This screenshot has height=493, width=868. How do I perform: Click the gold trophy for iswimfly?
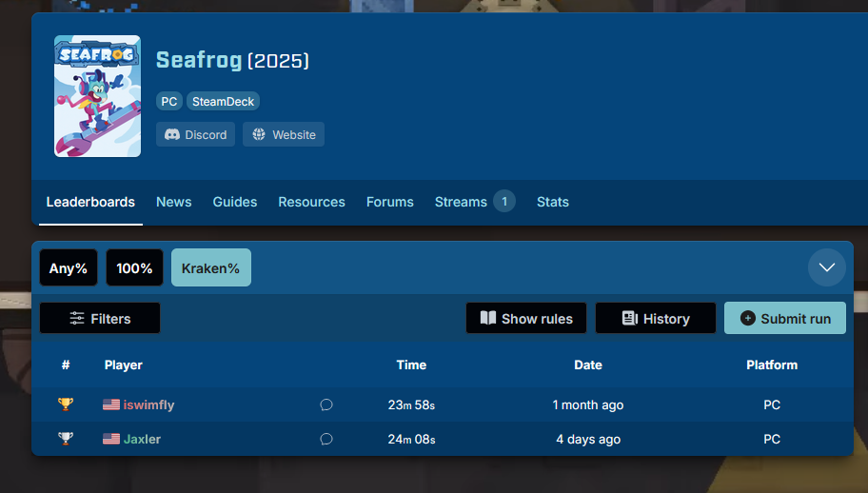[x=66, y=404]
